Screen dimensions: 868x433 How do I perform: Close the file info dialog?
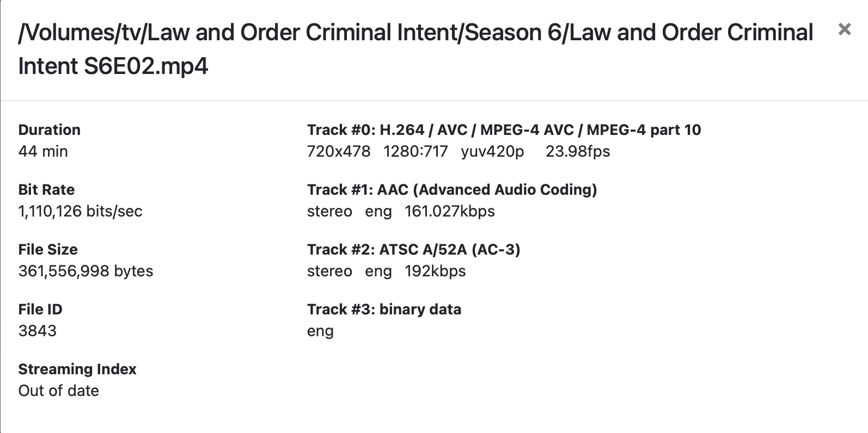point(844,29)
